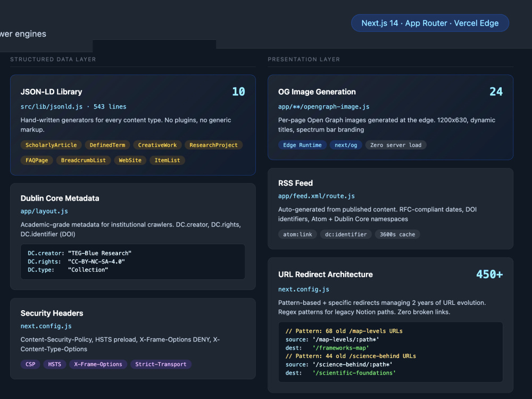Click the Dublin Core Metadata heading
The height and width of the screenshot is (399, 532).
point(60,198)
